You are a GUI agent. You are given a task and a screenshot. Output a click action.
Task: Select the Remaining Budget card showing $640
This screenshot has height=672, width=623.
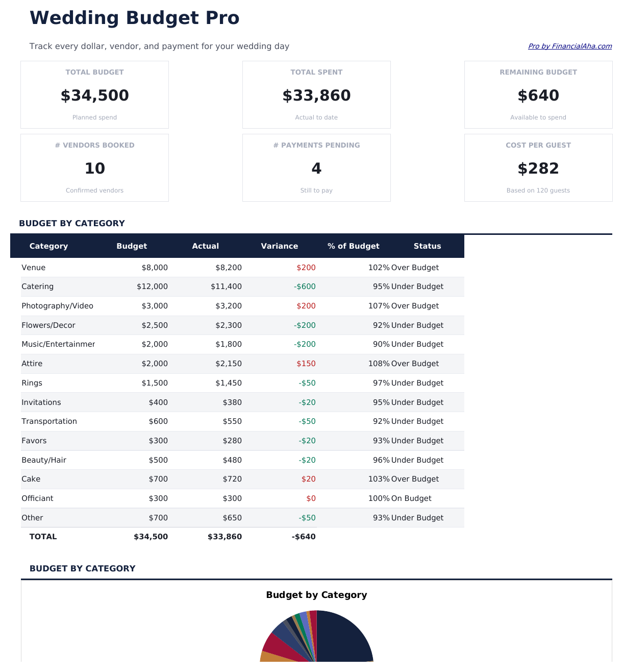538,94
